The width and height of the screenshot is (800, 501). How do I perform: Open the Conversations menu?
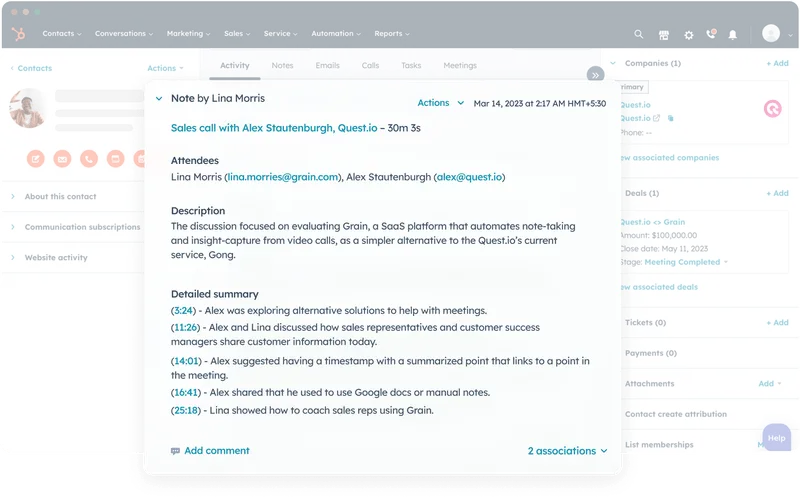pyautogui.click(x=124, y=34)
